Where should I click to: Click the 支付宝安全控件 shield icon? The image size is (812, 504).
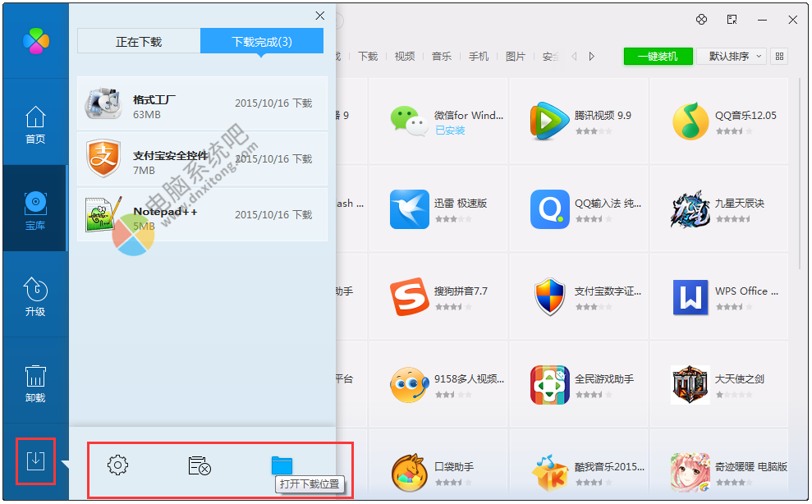point(103,158)
